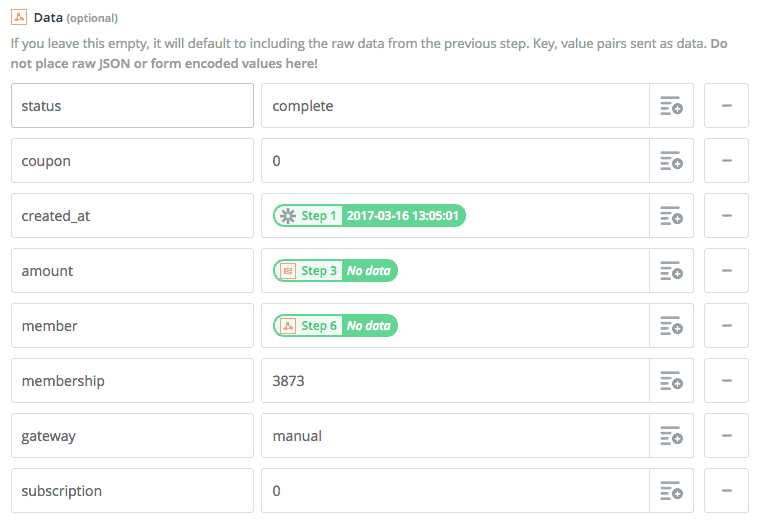Insert a field into the amount value
This screenshot has width=757, height=520.
point(671,271)
